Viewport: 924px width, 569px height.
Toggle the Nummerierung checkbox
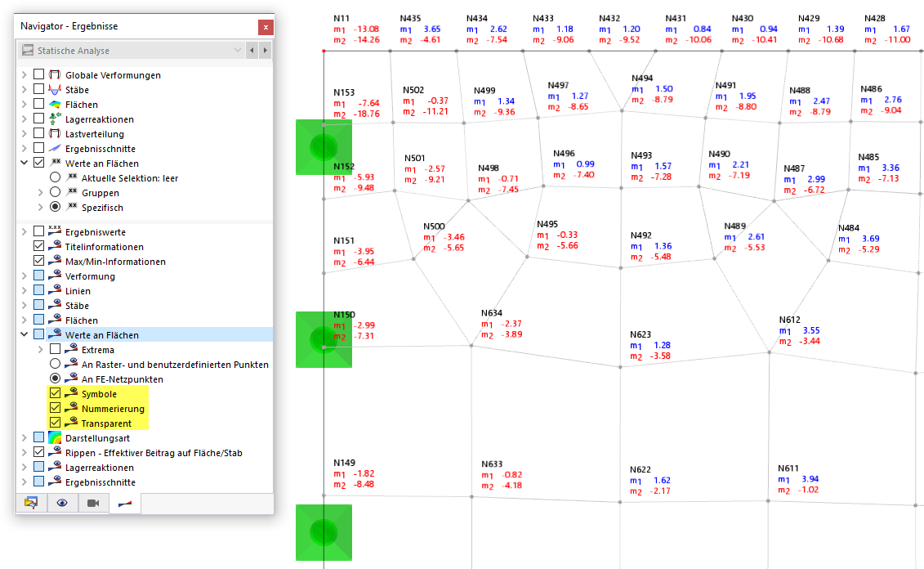55,408
